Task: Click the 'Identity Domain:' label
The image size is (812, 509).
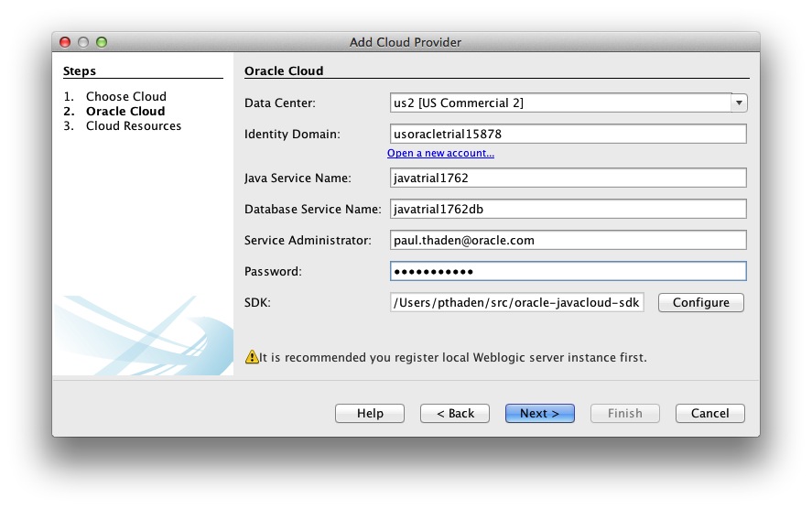Action: coord(292,134)
